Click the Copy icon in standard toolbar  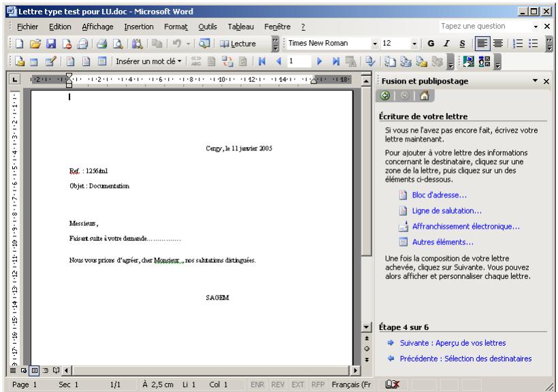(x=157, y=44)
